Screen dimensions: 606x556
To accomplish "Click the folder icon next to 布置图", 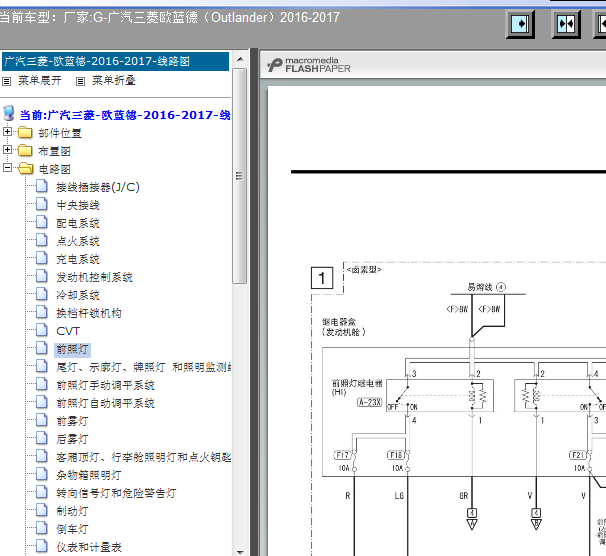I will (26, 151).
